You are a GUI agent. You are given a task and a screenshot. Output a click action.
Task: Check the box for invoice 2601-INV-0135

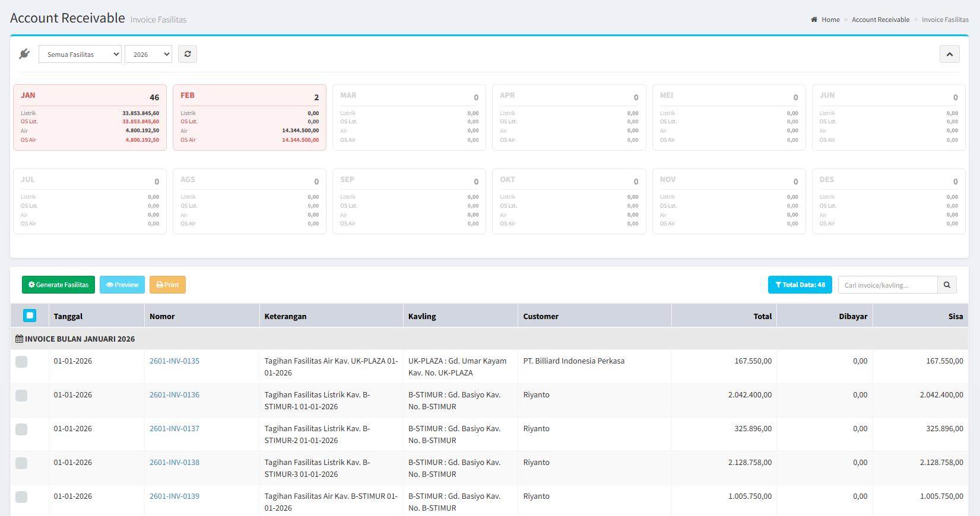click(x=21, y=362)
